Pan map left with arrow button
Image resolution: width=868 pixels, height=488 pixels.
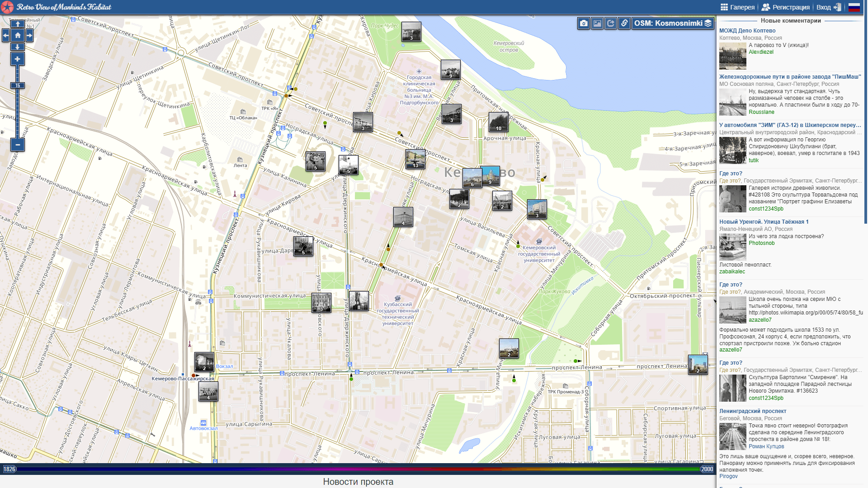click(x=5, y=35)
